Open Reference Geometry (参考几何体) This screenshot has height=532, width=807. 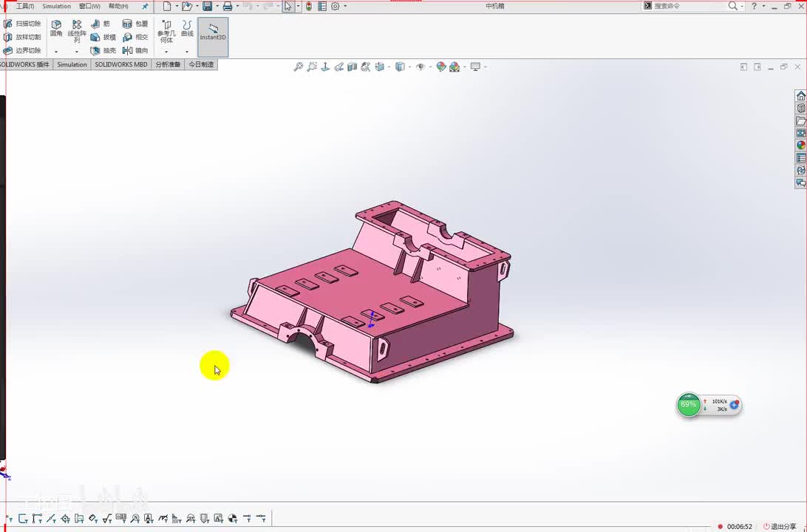click(166, 31)
